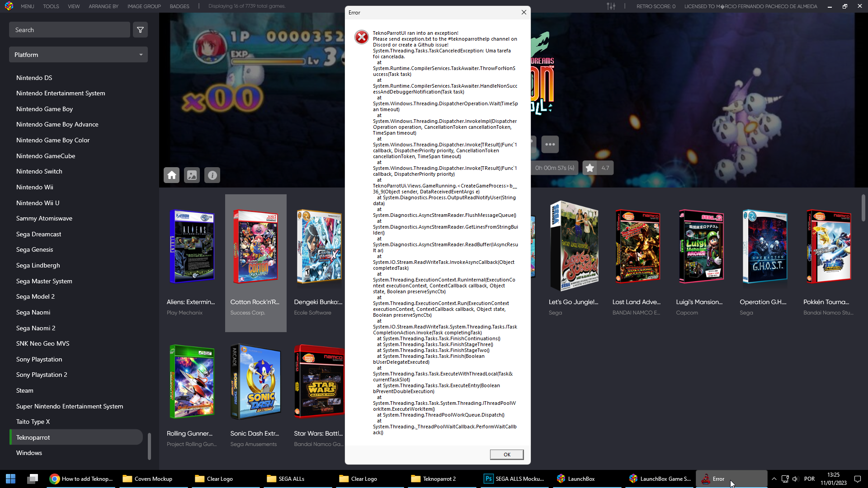Open Covers Mockup folder in taskbar
The width and height of the screenshot is (868, 488).
pos(153,479)
